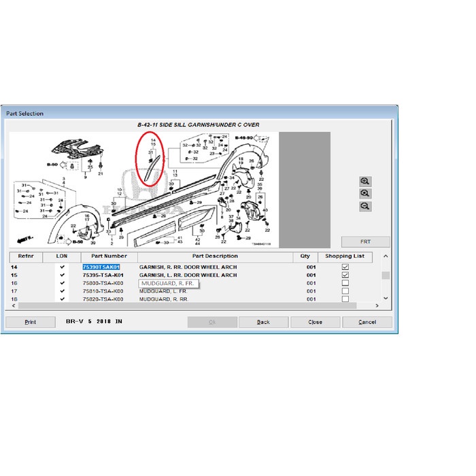This screenshot has height=476, width=476.
Task: Print the part selection
Action: pos(31,322)
